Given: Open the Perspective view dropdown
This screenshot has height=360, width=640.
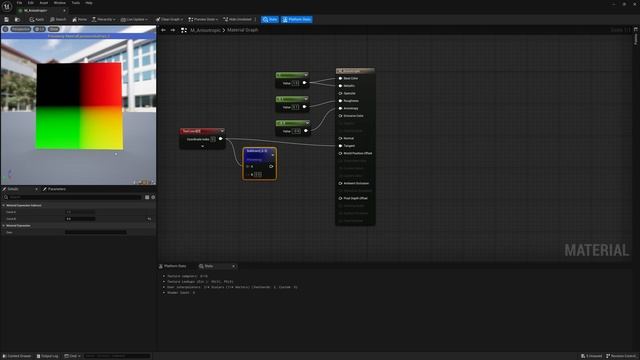Looking at the screenshot, I should (20, 29).
